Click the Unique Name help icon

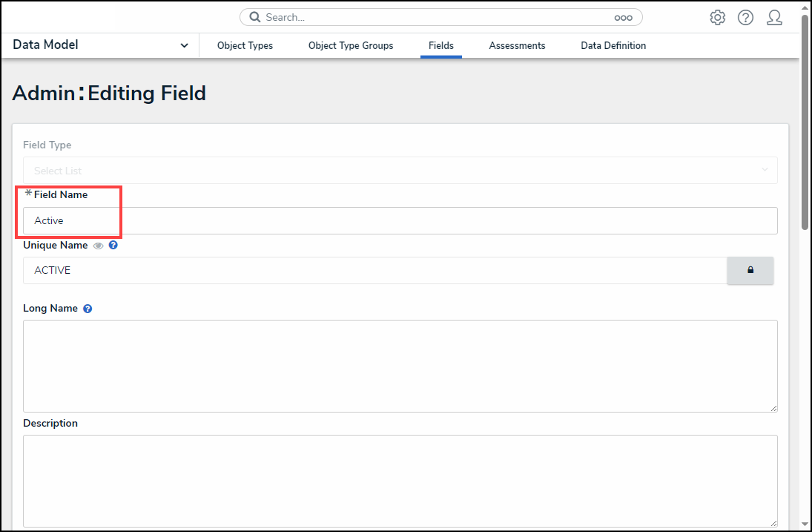[x=113, y=245]
